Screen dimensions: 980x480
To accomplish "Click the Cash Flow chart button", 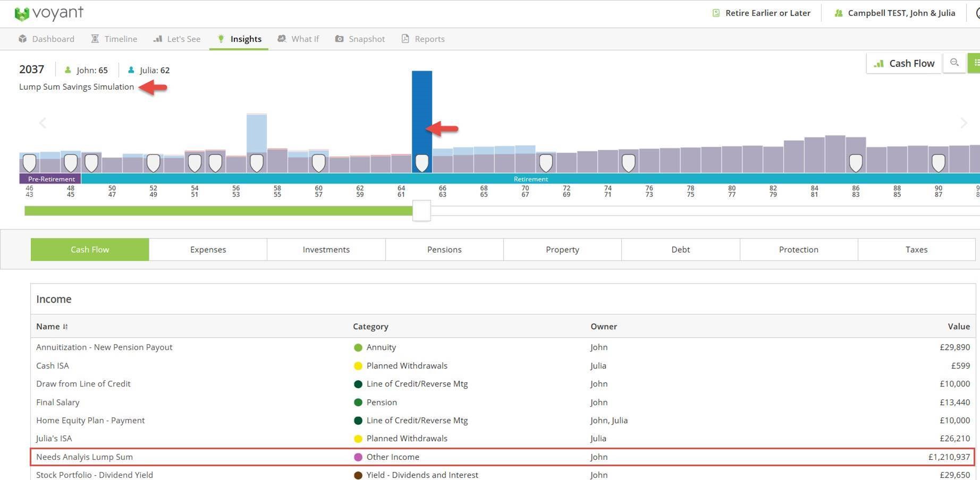I will (903, 63).
